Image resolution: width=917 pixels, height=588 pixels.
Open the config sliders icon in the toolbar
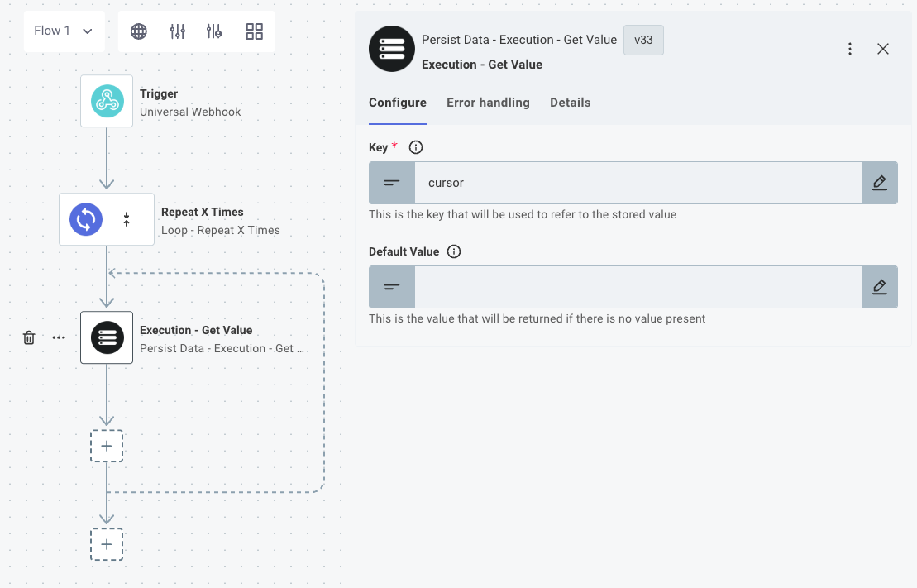[x=177, y=31]
